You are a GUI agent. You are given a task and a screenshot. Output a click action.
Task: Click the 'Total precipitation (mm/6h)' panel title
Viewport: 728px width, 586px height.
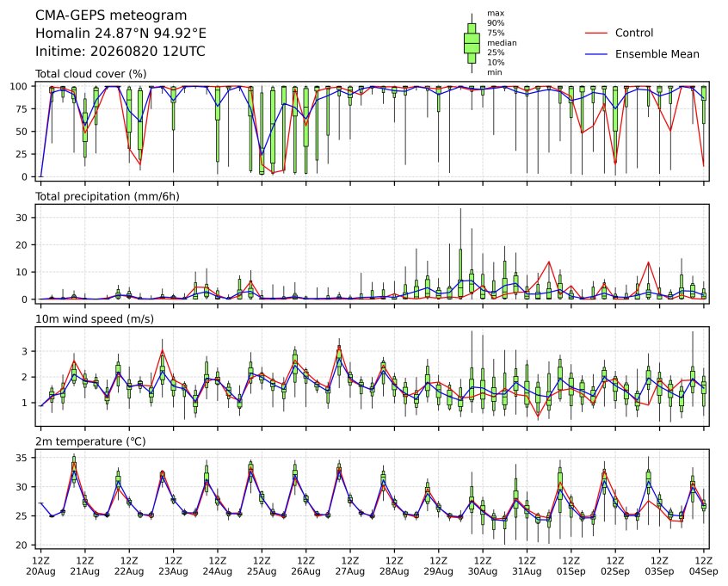[x=108, y=196]
